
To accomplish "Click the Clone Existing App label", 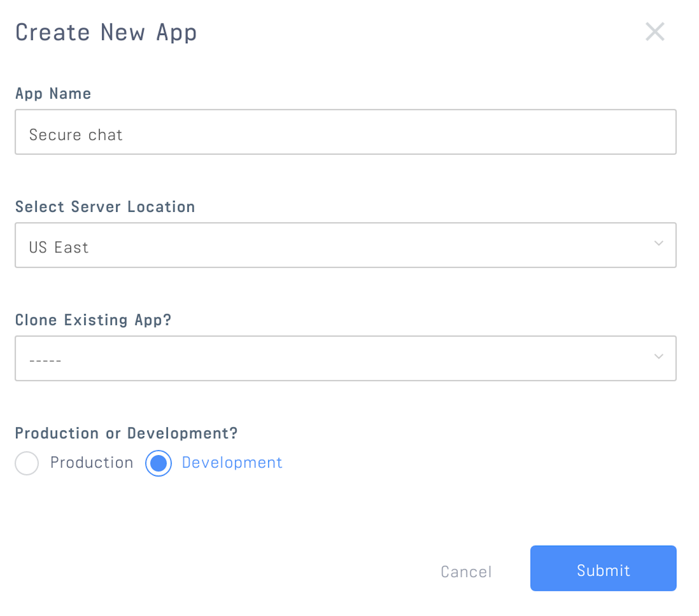I will (x=93, y=320).
